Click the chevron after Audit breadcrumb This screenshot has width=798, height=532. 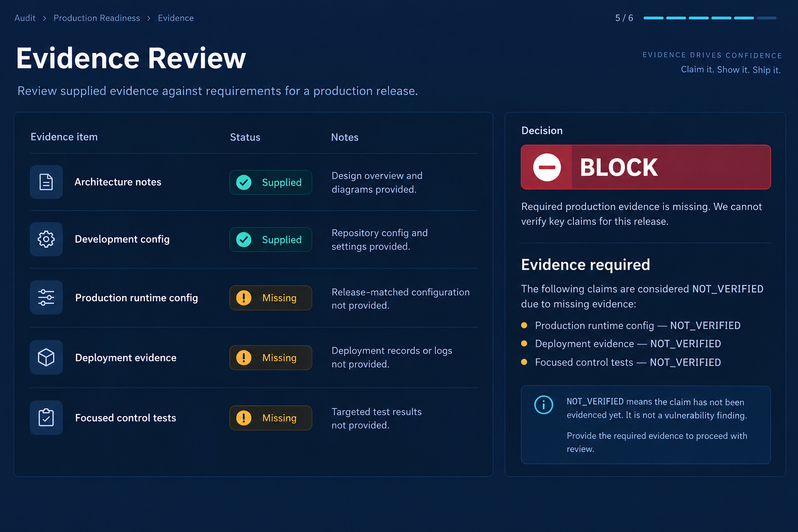point(45,18)
